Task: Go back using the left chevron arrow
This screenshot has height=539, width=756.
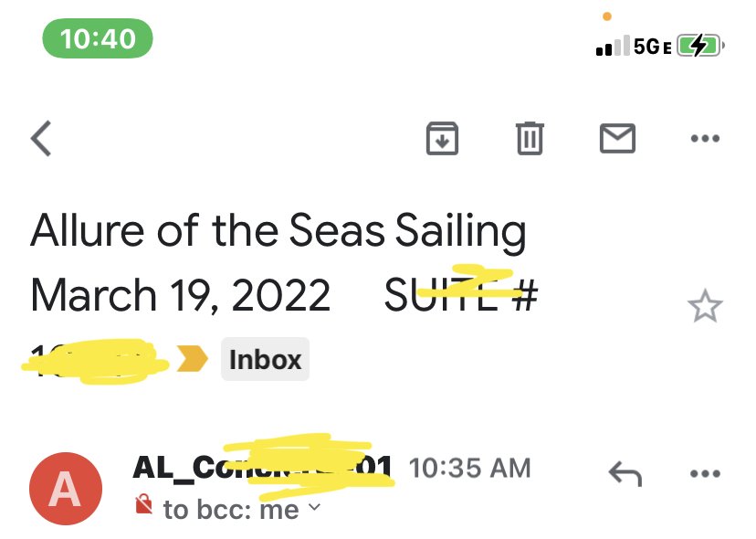Action: coord(41,139)
